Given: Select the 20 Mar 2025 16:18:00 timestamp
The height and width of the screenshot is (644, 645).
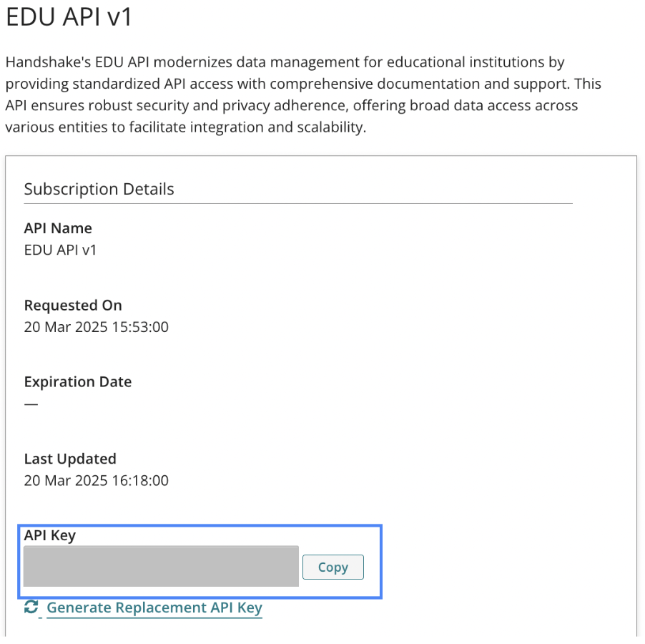Looking at the screenshot, I should [96, 480].
